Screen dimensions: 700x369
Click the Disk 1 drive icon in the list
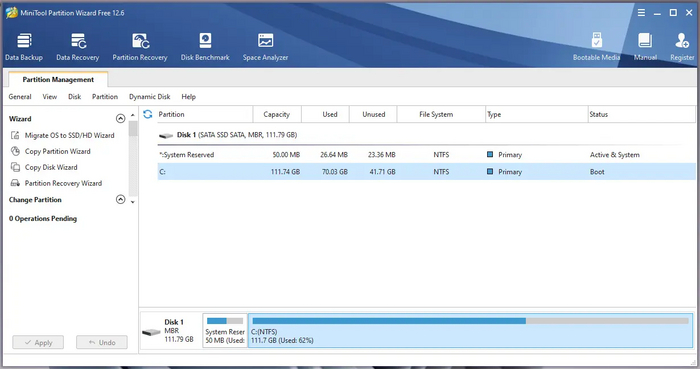(166, 135)
